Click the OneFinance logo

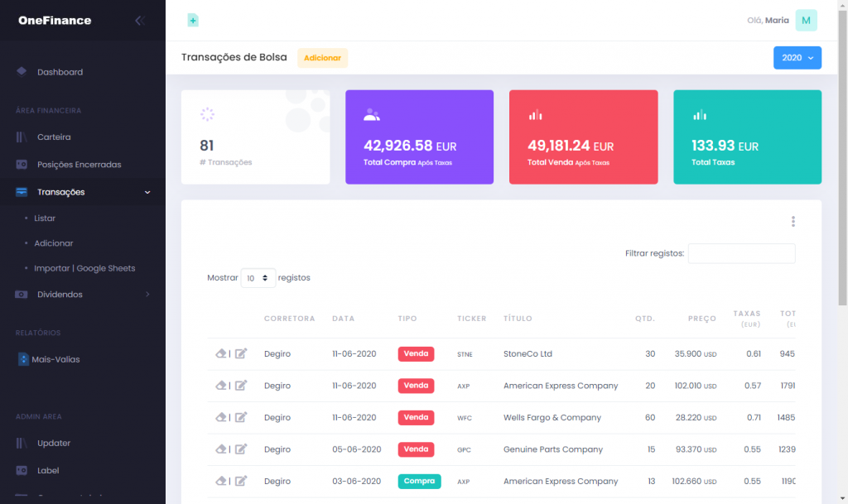pos(55,21)
